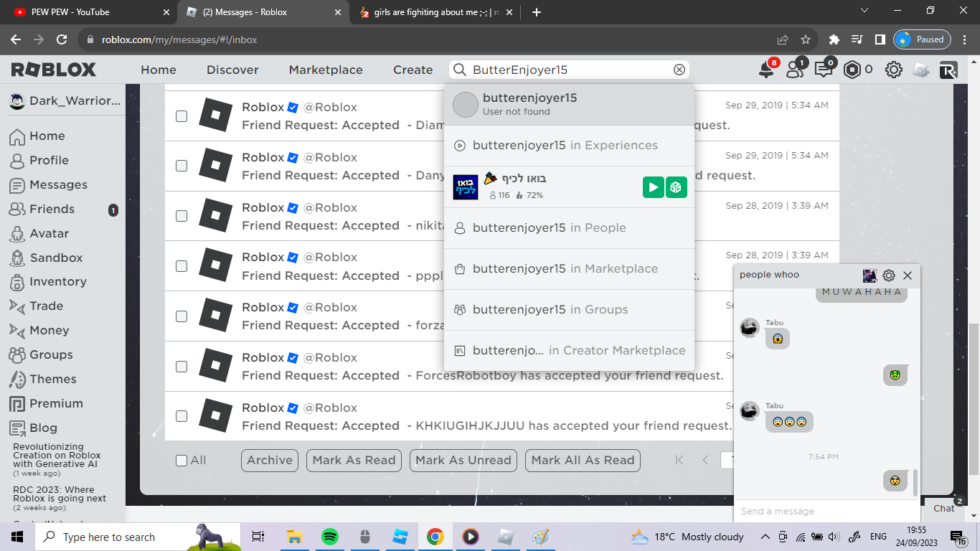
Task: Click Windows Start button
Action: [x=17, y=537]
